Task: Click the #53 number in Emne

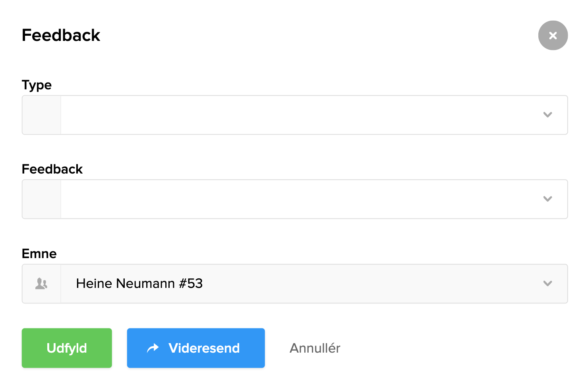Action: 191,284
